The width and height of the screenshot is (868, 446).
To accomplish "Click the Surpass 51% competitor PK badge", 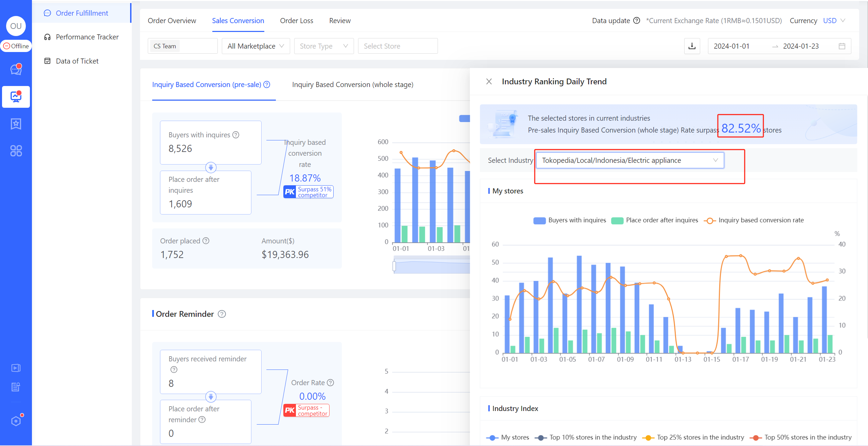I will pyautogui.click(x=308, y=192).
